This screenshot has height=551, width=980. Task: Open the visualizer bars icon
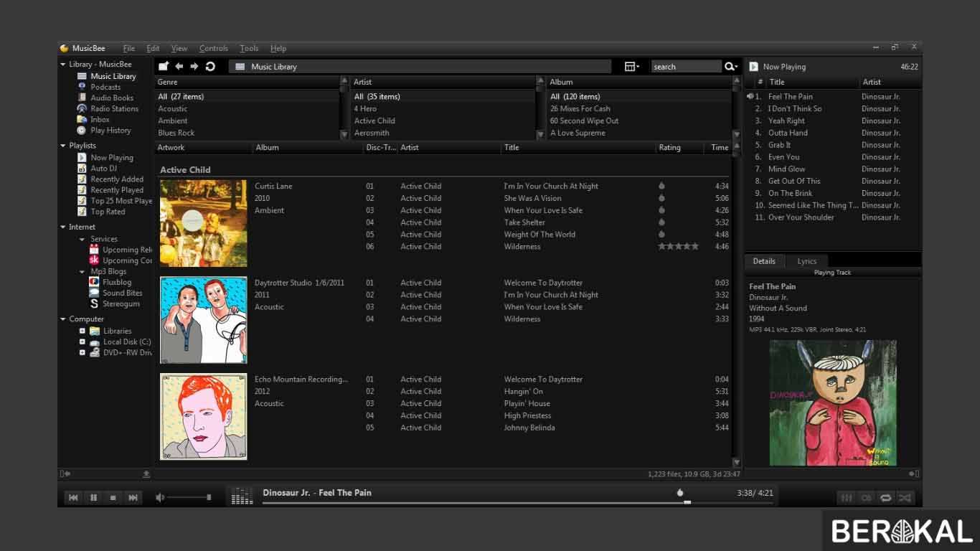coord(242,496)
